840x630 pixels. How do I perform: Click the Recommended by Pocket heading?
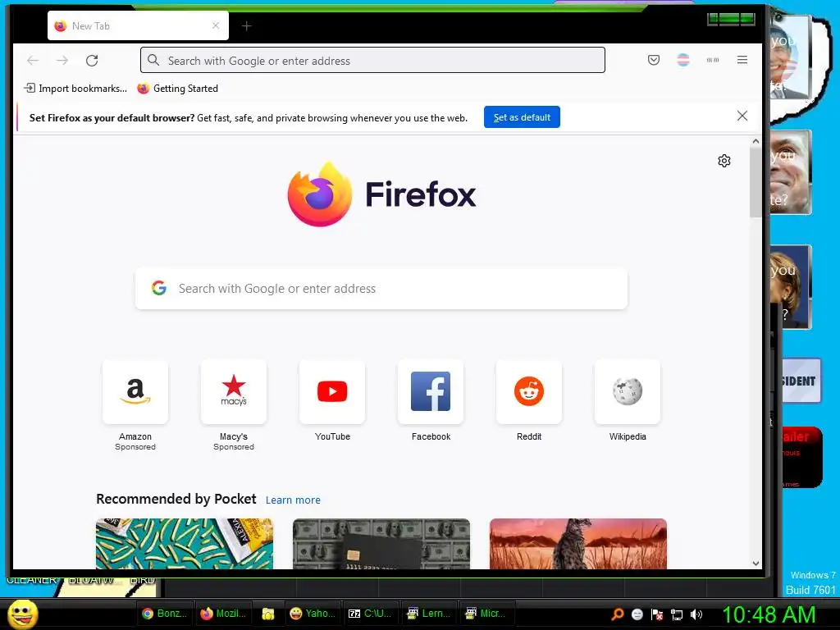[x=176, y=499]
